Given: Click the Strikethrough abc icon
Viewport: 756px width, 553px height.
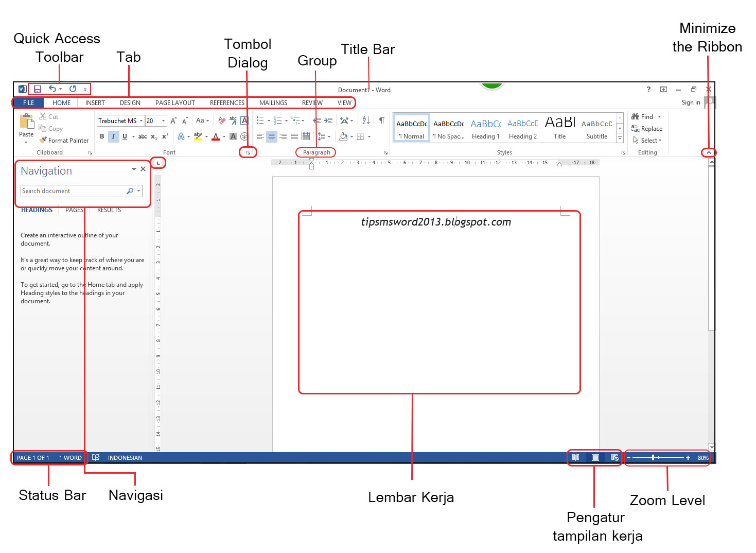Looking at the screenshot, I should click(143, 136).
